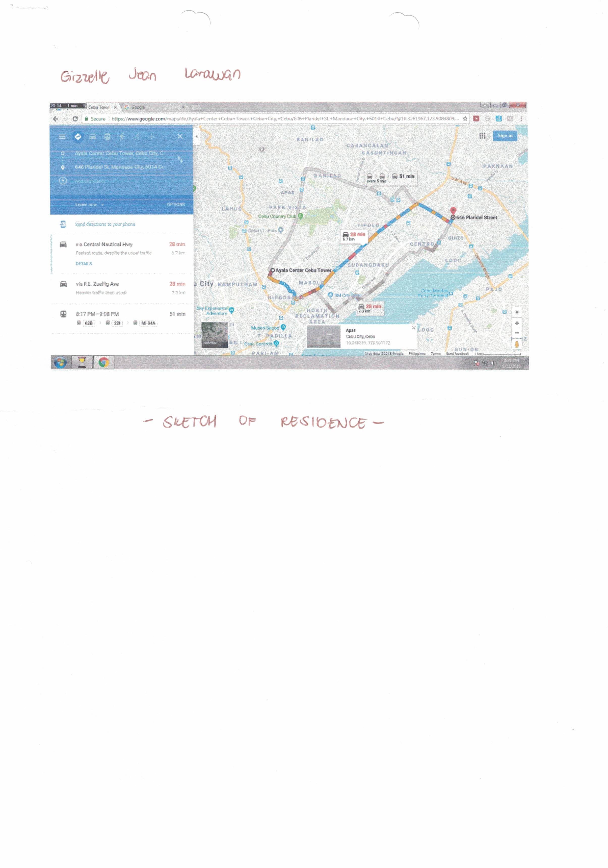Click the add destination plus icon
Viewport: 608px width, 868px height.
pos(63,181)
